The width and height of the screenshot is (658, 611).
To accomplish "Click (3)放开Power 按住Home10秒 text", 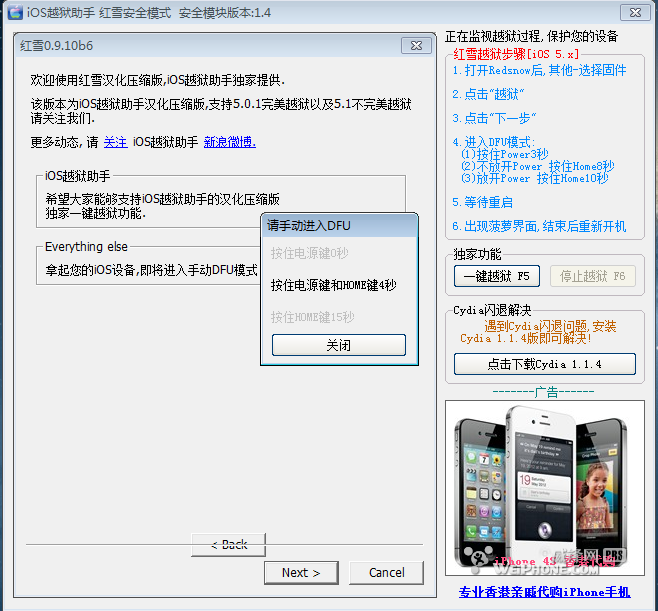I will click(534, 178).
